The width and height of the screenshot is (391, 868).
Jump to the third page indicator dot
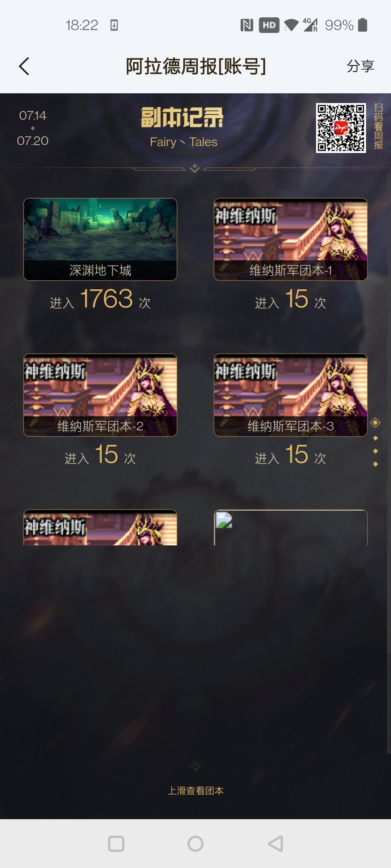[375, 451]
